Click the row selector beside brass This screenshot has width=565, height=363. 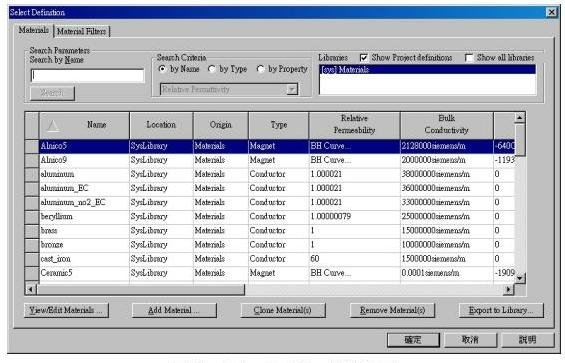click(x=32, y=231)
